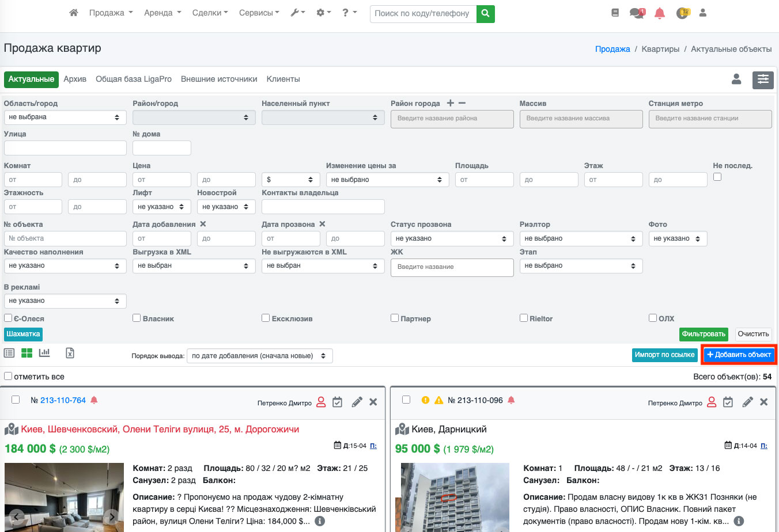Edit listing 213-110-764 with pencil icon
The height and width of the screenshot is (532, 779).
click(x=357, y=402)
